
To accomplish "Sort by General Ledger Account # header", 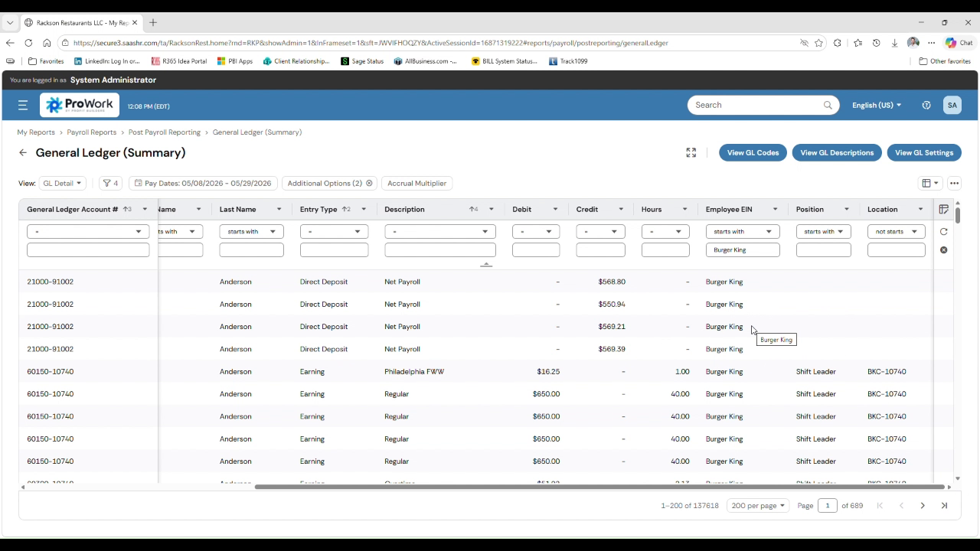I will click(x=73, y=209).
